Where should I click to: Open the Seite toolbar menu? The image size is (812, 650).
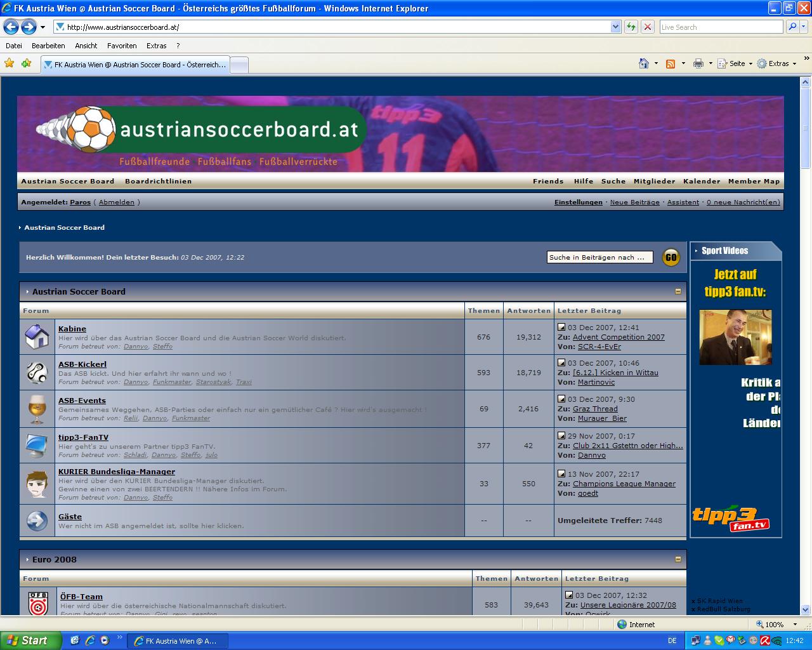[x=735, y=63]
